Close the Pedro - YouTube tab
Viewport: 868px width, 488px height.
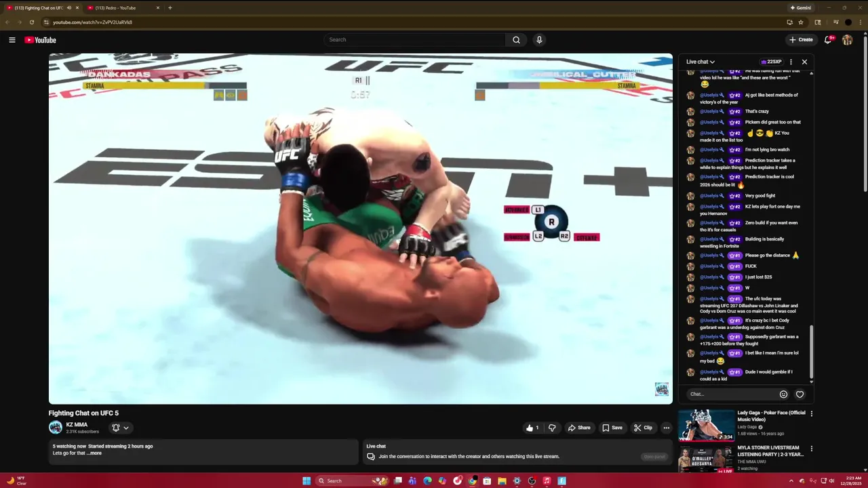tap(158, 7)
